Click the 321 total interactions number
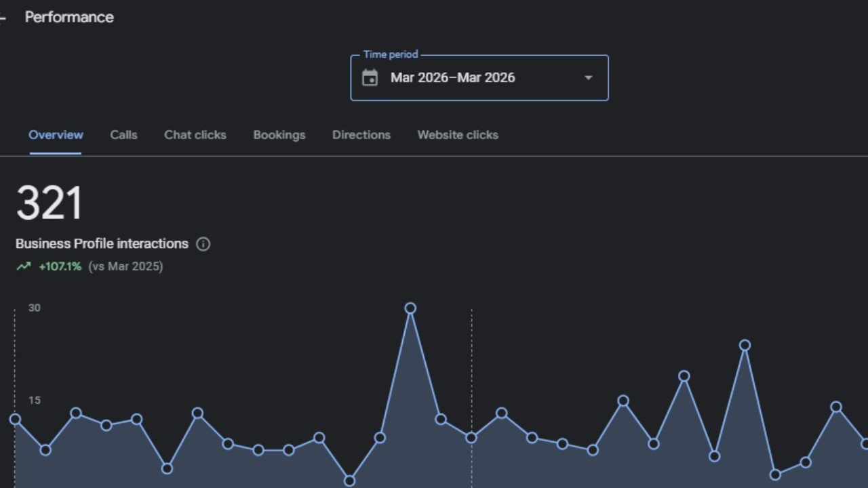The height and width of the screenshot is (488, 868). 49,203
